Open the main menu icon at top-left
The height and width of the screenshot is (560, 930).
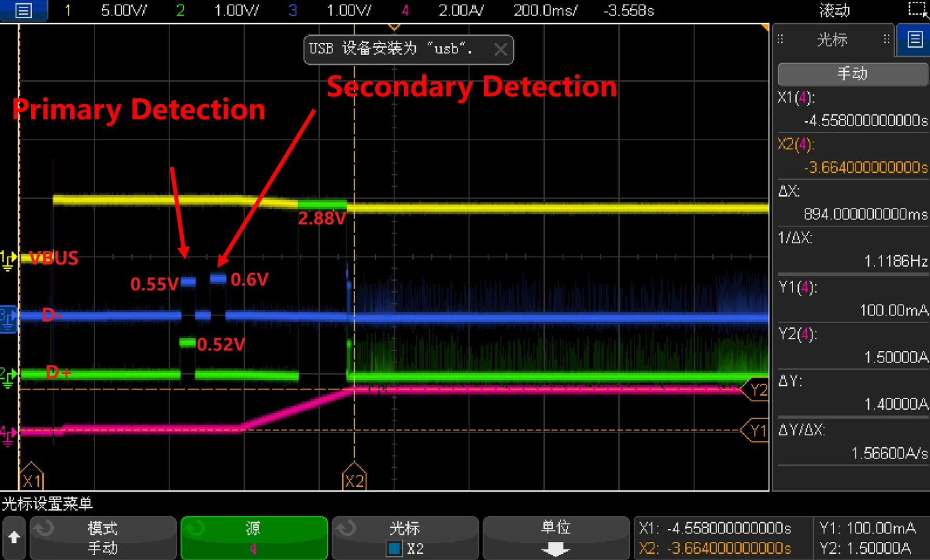click(x=23, y=10)
